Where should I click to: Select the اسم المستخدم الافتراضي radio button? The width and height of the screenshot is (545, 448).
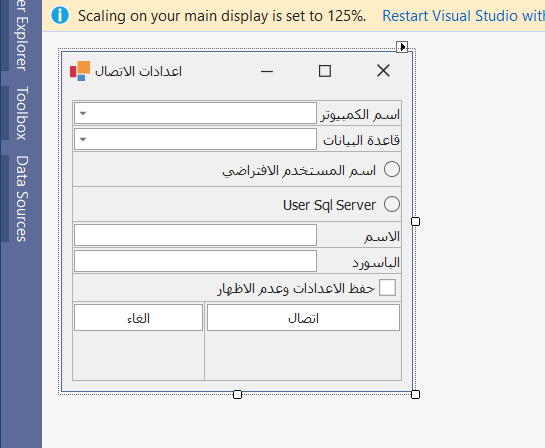392,169
